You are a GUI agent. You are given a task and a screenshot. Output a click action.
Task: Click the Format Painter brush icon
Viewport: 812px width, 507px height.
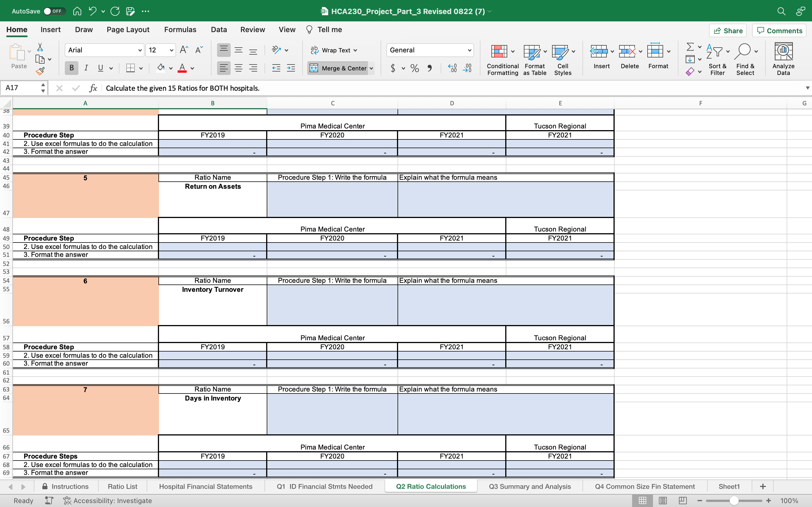point(40,71)
